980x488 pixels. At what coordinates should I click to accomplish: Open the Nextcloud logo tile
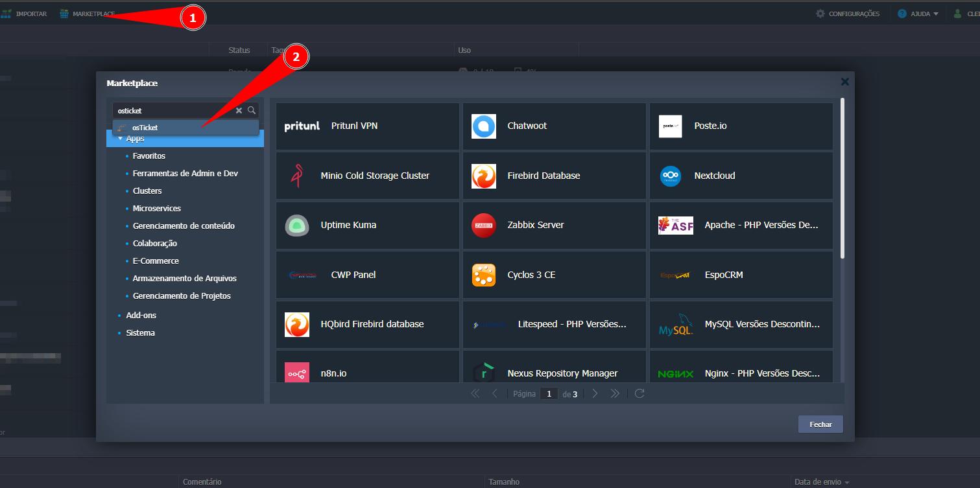670,176
